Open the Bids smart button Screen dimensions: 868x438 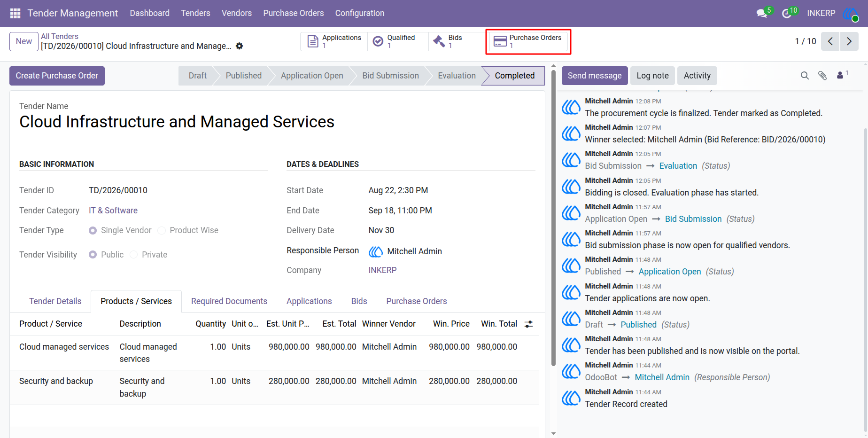pos(457,41)
